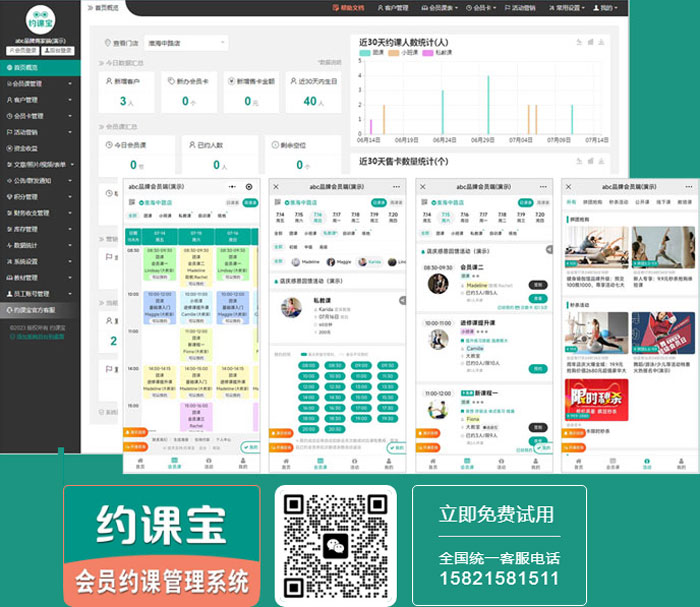Viewport: 700px width, 607px height.
Task: Click the 约课宝 logo in the sidebar
Action: 40,21
